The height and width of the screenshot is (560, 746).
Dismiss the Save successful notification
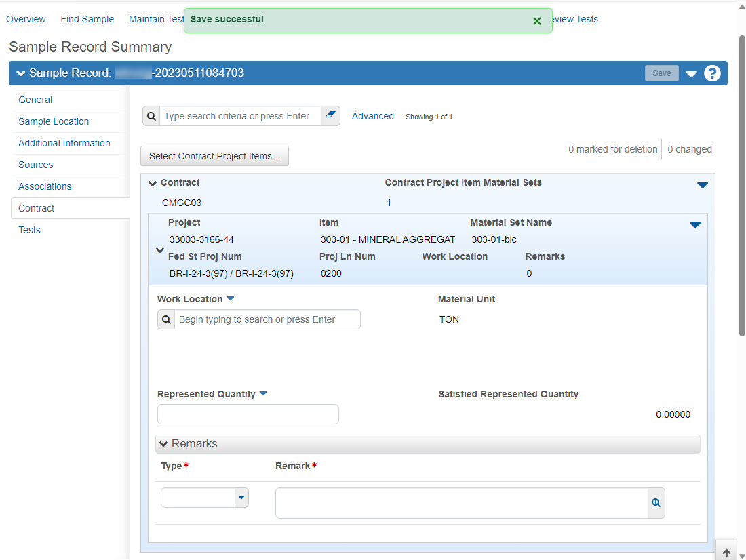[536, 21]
